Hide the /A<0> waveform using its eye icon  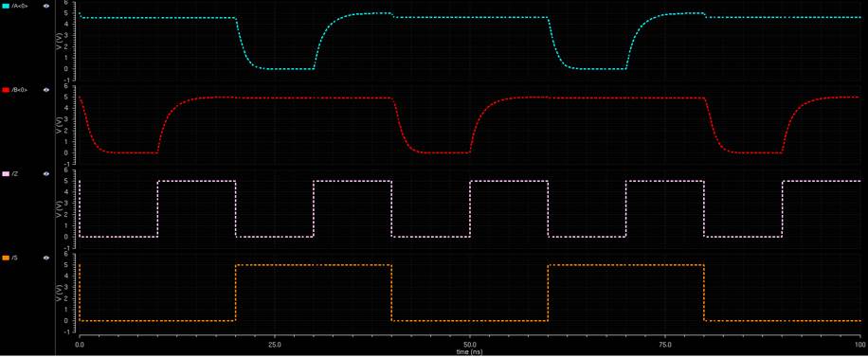46,6
